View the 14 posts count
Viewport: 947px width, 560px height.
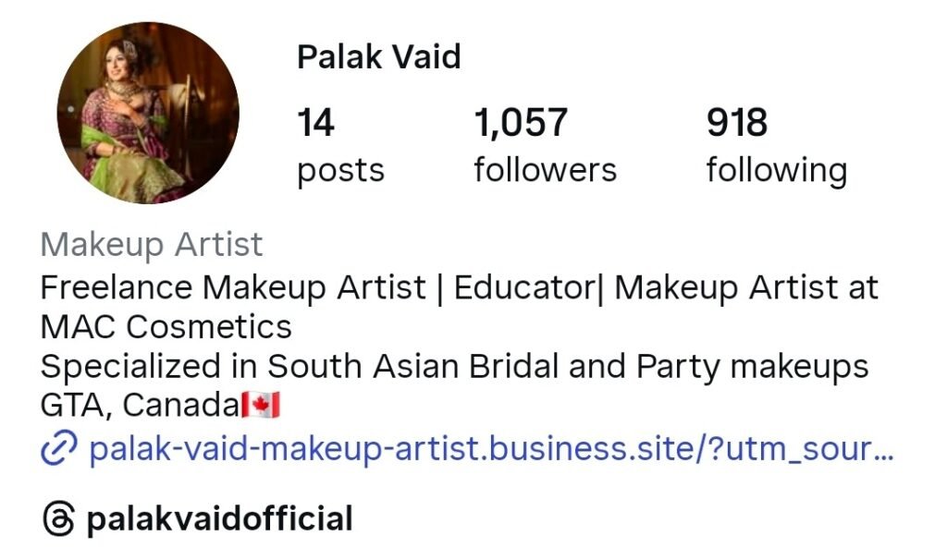(x=315, y=123)
